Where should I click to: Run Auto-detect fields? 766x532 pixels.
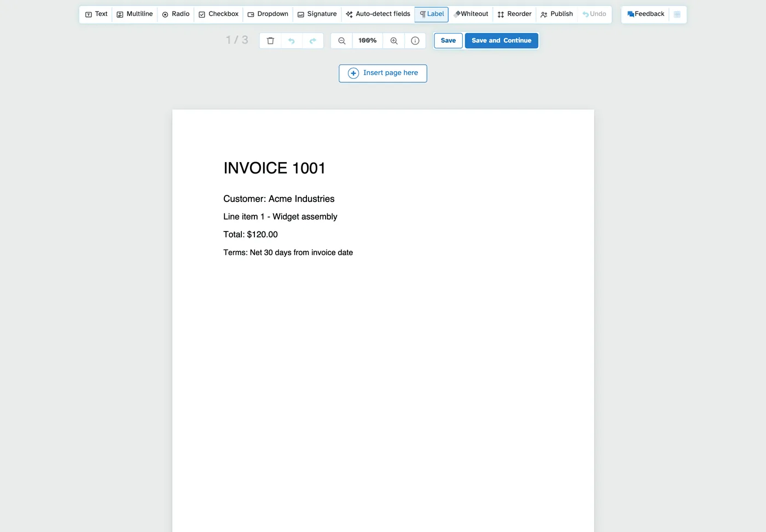(x=378, y=14)
